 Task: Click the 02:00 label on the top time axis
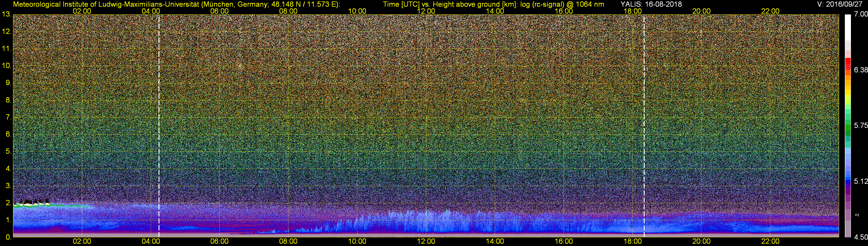click(x=82, y=11)
